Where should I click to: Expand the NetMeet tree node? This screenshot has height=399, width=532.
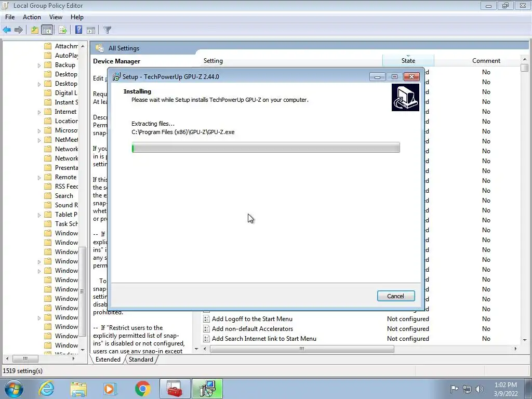(x=39, y=140)
